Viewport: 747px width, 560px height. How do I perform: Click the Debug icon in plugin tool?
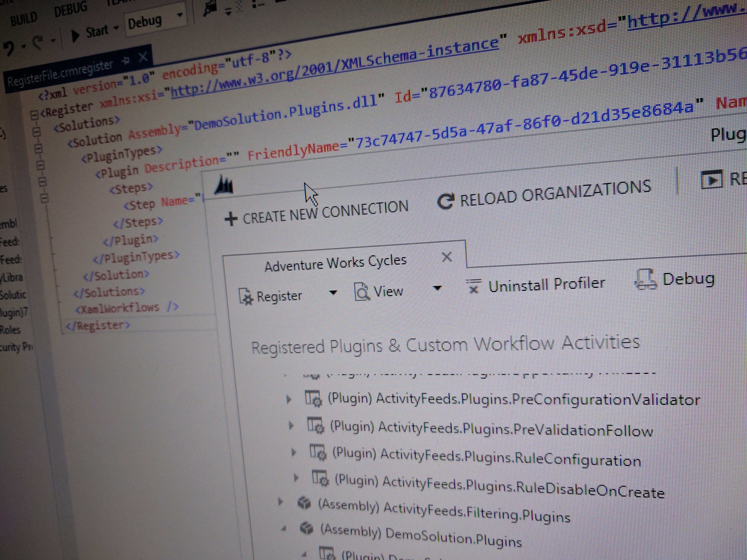[646, 279]
